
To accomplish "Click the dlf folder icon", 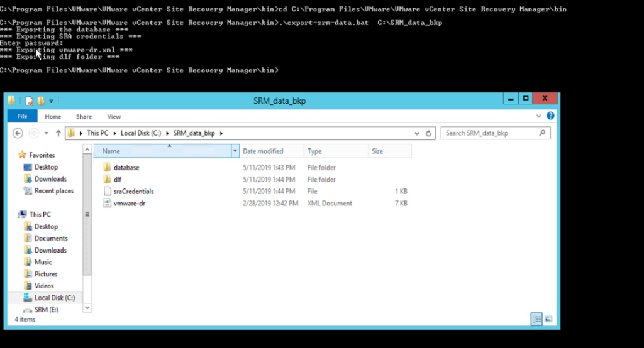I will point(107,179).
